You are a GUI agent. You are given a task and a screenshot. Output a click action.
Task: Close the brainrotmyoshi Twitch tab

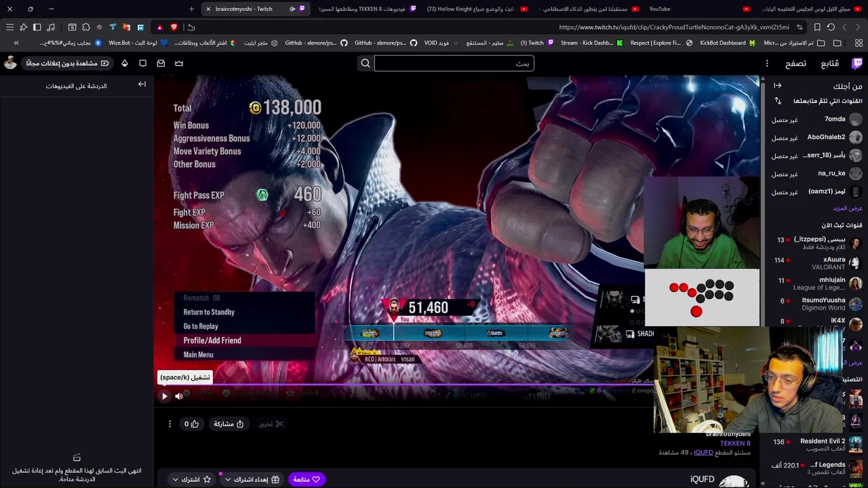208,9
